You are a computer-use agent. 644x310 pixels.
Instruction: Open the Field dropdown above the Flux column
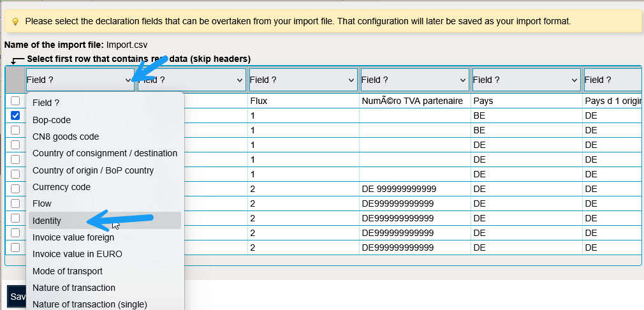[x=302, y=80]
